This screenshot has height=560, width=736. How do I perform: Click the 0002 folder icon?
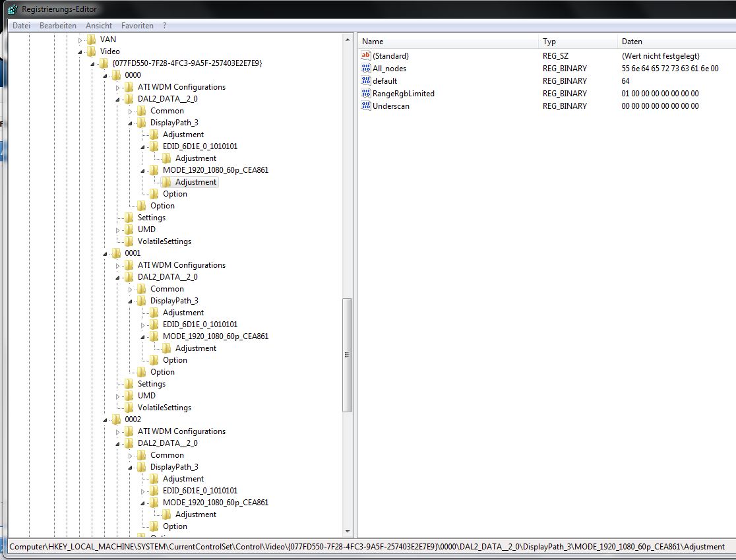(117, 420)
